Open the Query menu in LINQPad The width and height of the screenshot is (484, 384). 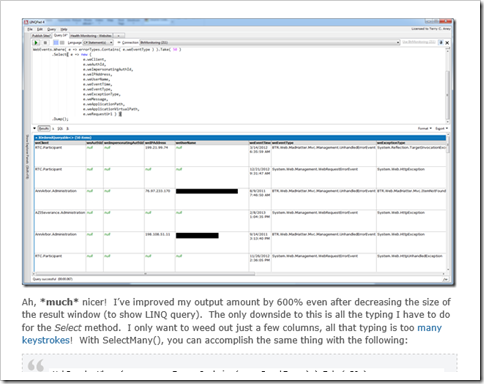click(x=52, y=29)
